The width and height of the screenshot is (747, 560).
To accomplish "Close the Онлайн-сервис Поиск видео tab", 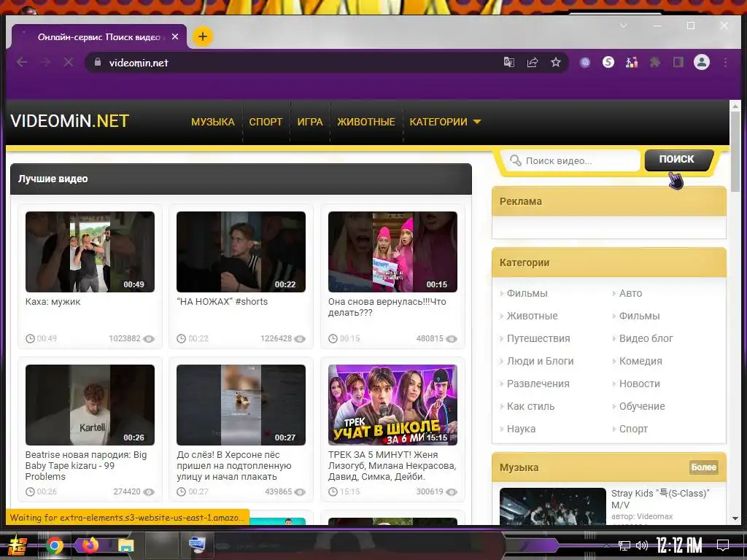I will [x=175, y=36].
